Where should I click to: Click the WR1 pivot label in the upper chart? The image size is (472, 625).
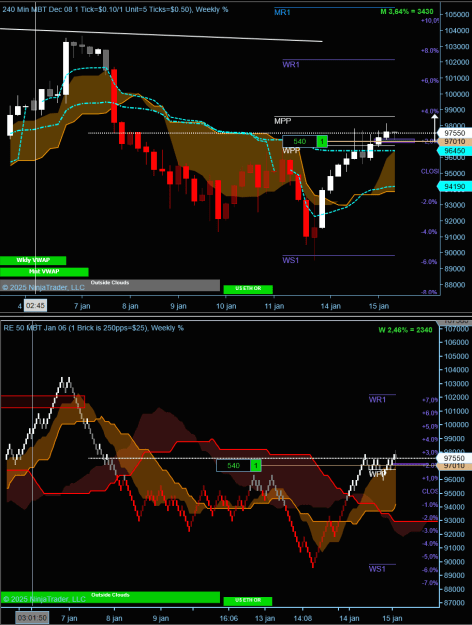click(291, 65)
